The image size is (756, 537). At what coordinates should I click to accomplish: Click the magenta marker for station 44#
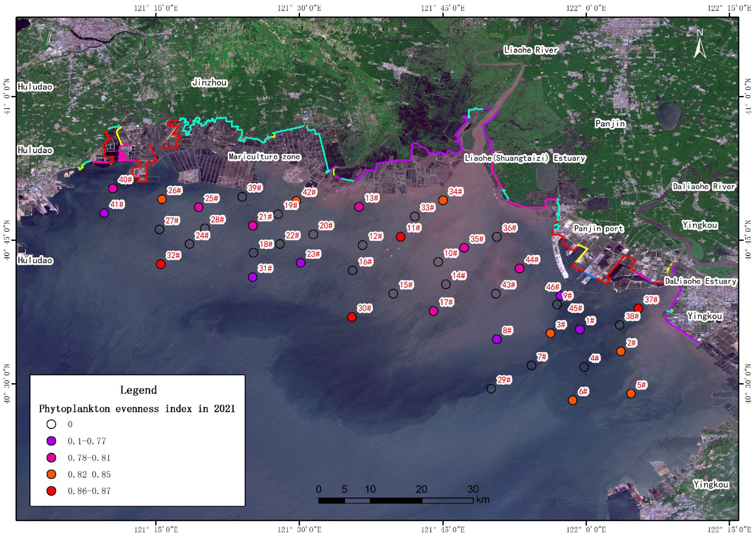(x=519, y=268)
